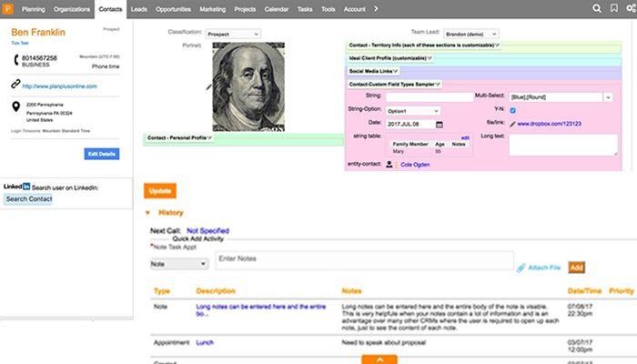Click the Edit Details button
Image resolution: width=637 pixels, height=364 pixels.
tap(102, 154)
